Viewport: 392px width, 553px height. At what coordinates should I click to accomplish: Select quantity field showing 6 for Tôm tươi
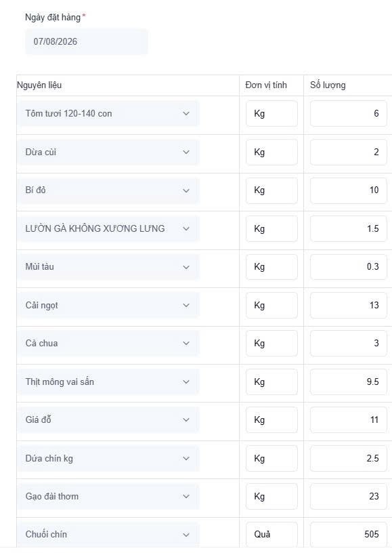(x=348, y=114)
